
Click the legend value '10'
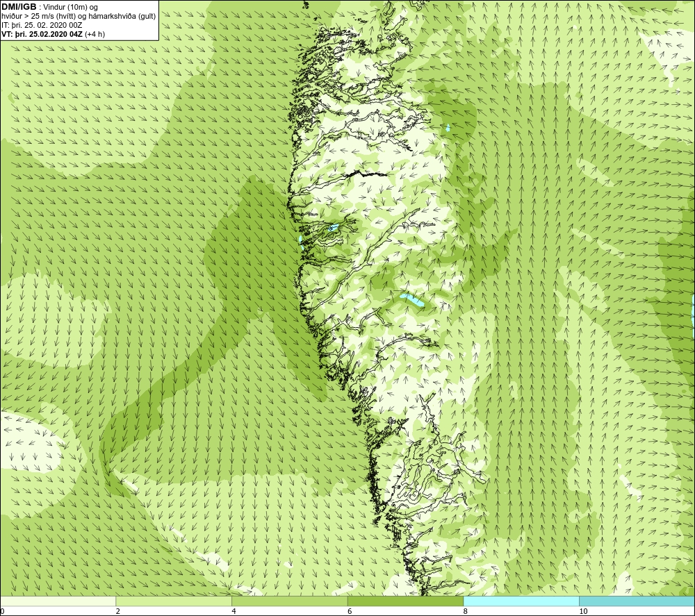click(583, 612)
